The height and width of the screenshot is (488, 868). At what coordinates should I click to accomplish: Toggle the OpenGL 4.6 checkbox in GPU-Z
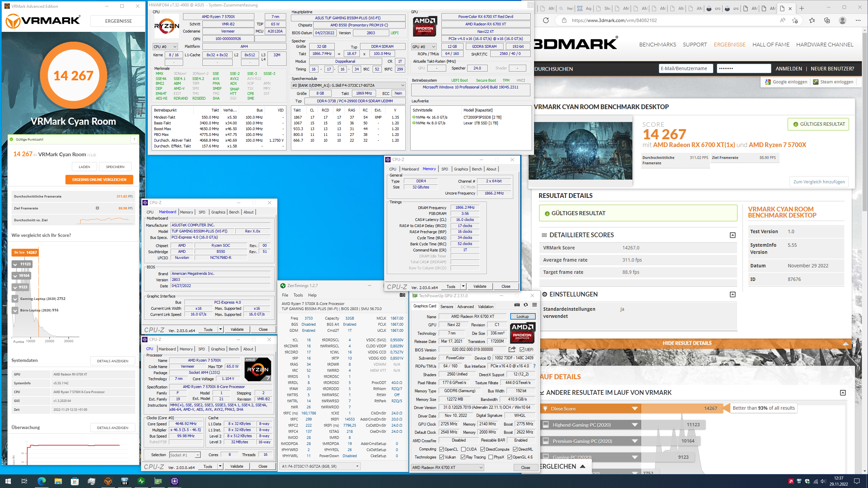pyautogui.click(x=510, y=457)
